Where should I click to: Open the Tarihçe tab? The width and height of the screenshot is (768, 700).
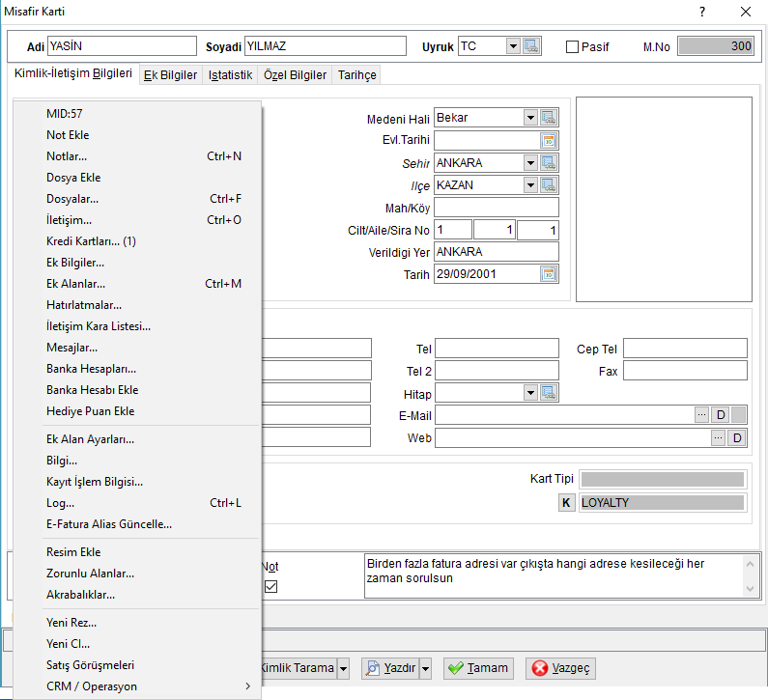pyautogui.click(x=357, y=75)
